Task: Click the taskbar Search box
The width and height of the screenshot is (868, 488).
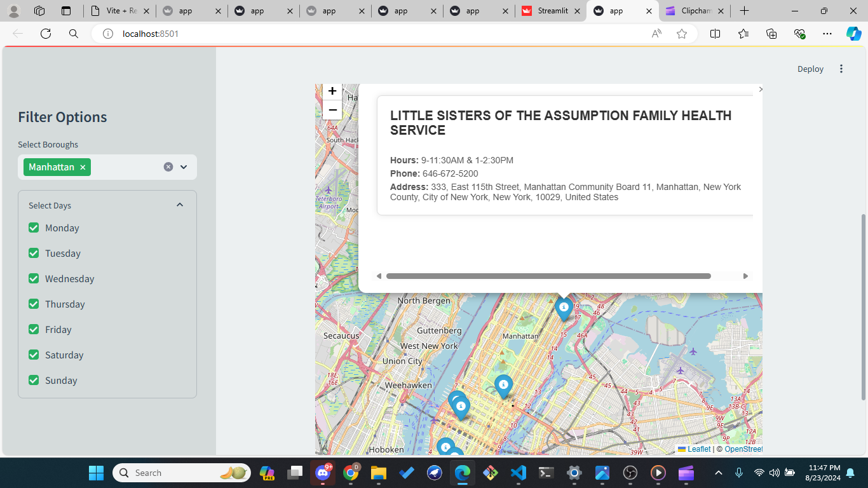Action: click(182, 473)
